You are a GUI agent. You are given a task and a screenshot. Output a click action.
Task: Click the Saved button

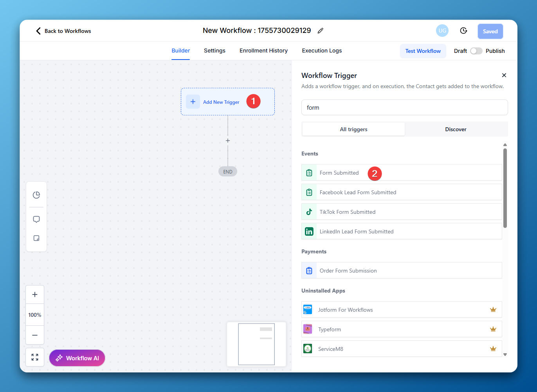[490, 31]
